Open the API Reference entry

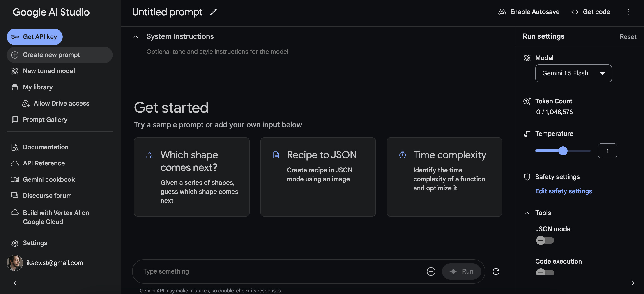pyautogui.click(x=60, y=163)
